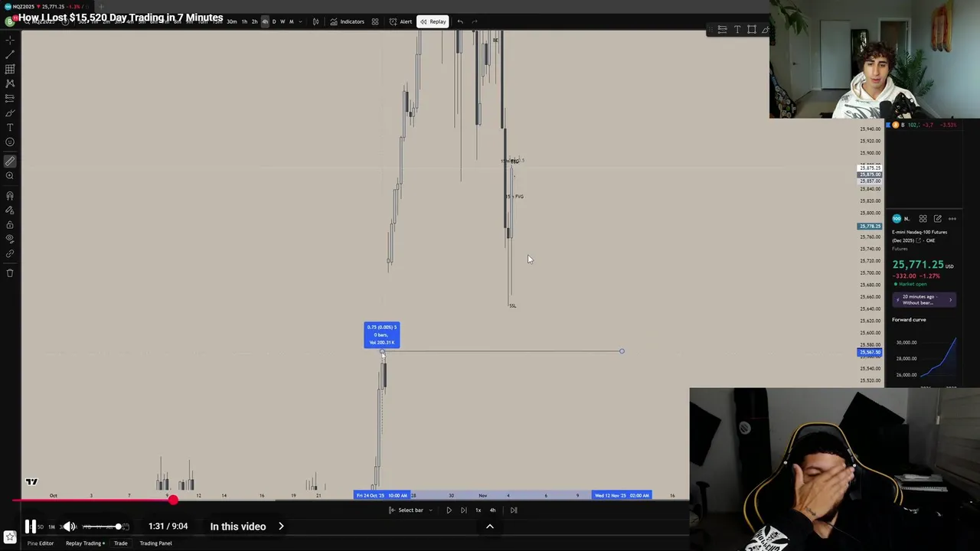Toggle magnet mode in left sidebar
The width and height of the screenshot is (980, 551).
[x=10, y=196]
